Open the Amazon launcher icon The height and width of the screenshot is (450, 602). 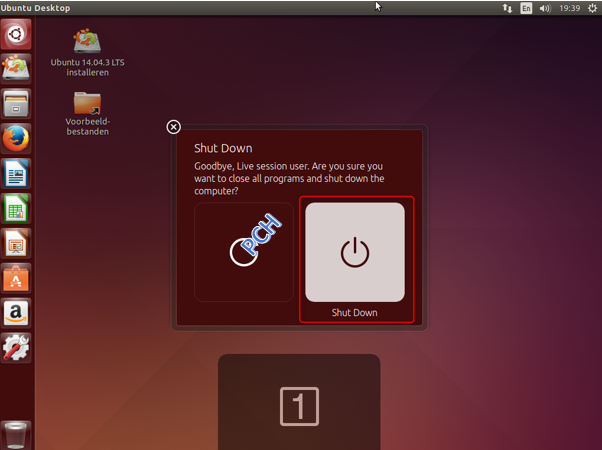[16, 313]
